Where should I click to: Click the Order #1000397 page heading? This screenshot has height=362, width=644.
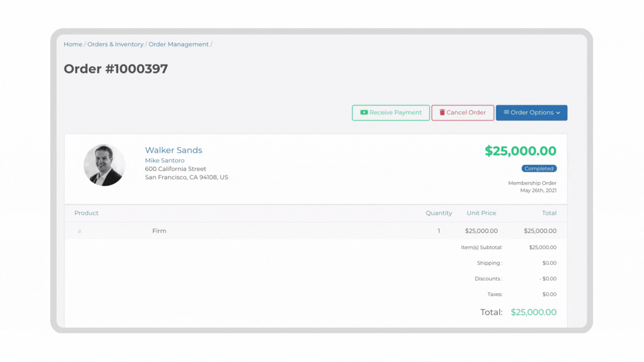point(116,69)
